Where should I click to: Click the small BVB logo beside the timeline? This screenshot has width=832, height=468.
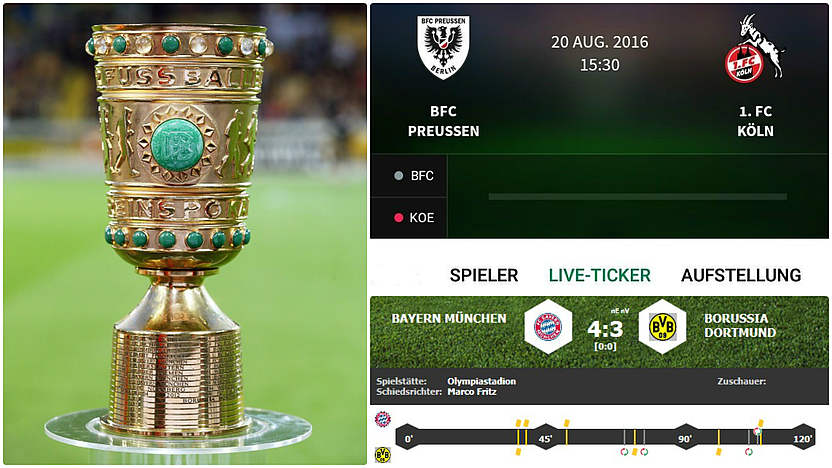(383, 455)
